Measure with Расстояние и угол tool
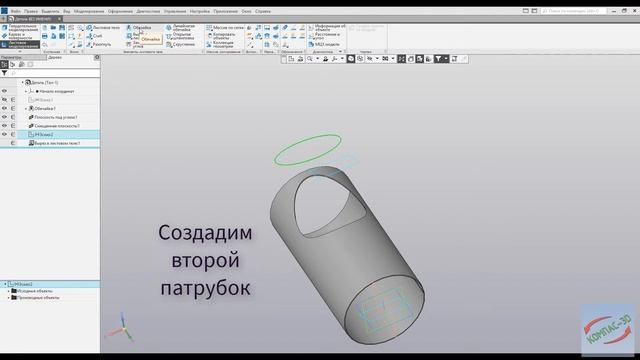 (324, 36)
